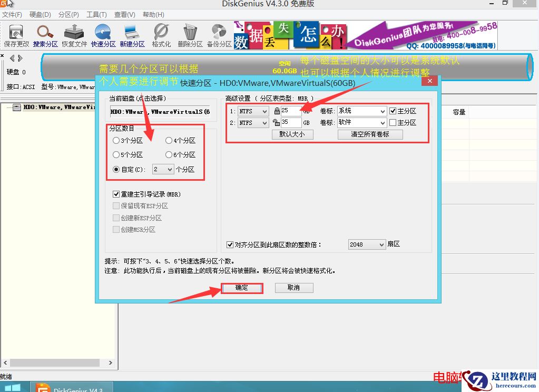
Task: Edit the 35 GB size input field
Action: (292, 122)
